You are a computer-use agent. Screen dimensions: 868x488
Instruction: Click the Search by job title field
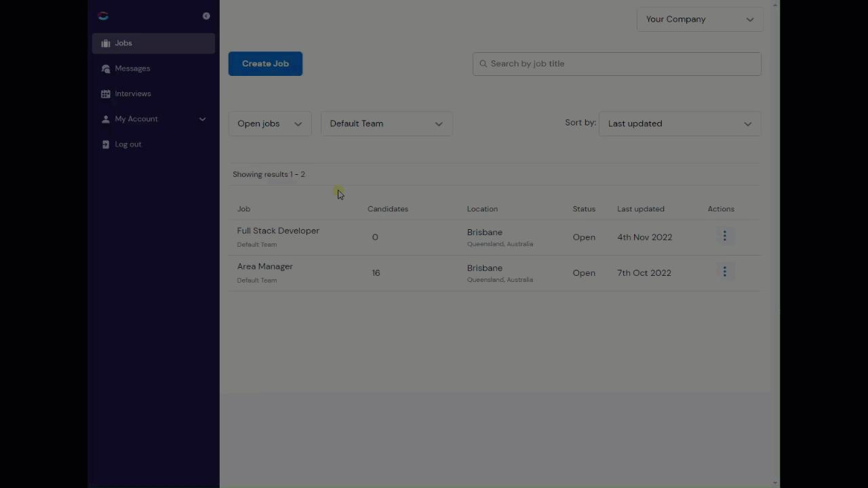(617, 64)
